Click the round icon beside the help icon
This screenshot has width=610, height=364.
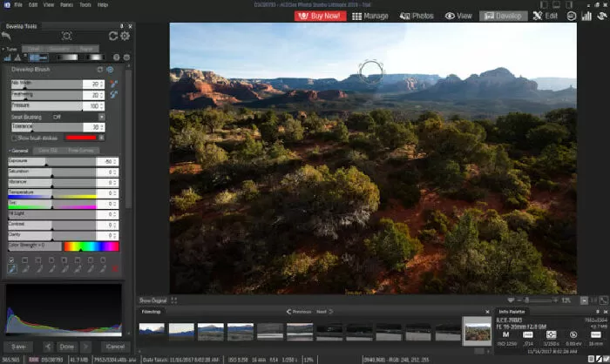(126, 57)
